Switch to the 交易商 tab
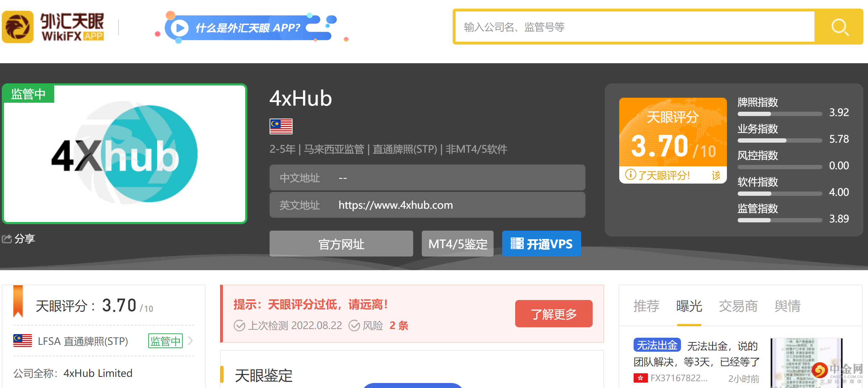 click(x=738, y=306)
